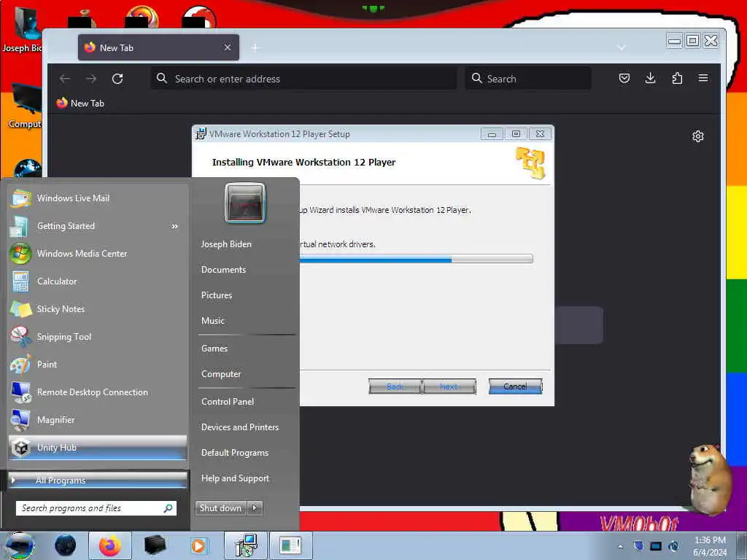This screenshot has height=560, width=747.
Task: Open the Joseph Biden user folder link
Action: click(x=226, y=244)
